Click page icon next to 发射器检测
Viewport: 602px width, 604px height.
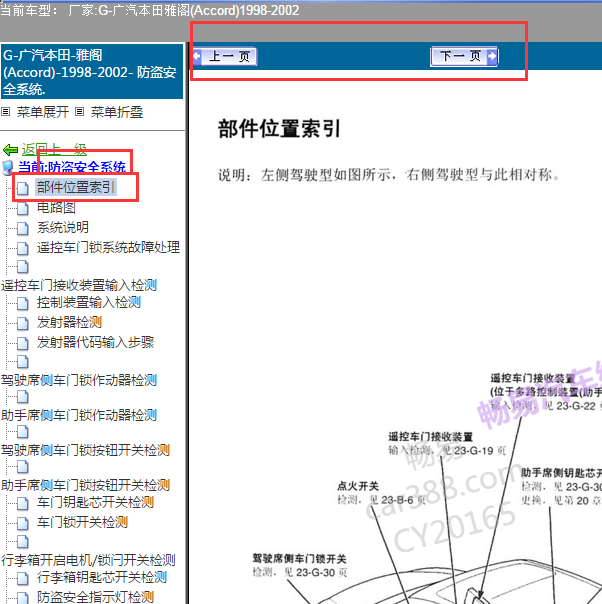click(x=23, y=324)
